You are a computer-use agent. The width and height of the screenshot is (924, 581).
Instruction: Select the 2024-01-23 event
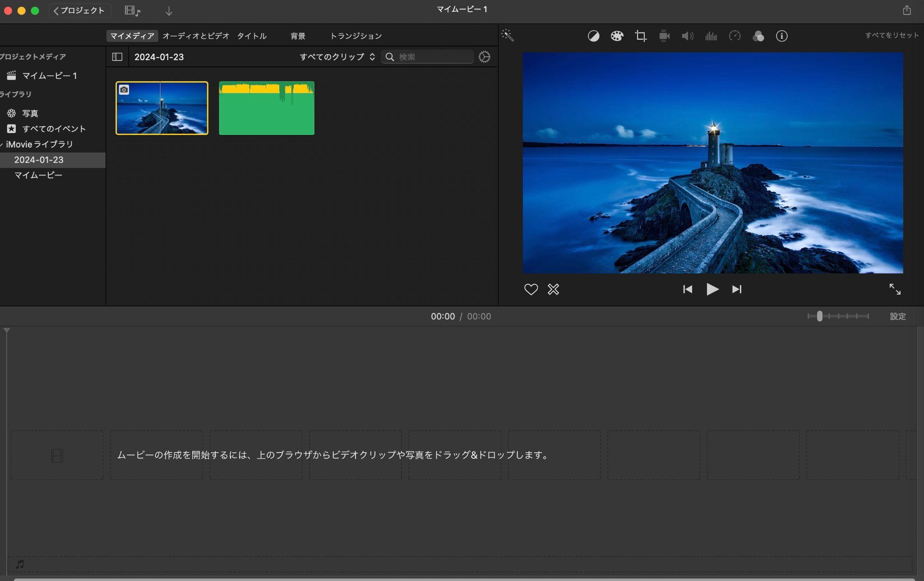pyautogui.click(x=53, y=160)
